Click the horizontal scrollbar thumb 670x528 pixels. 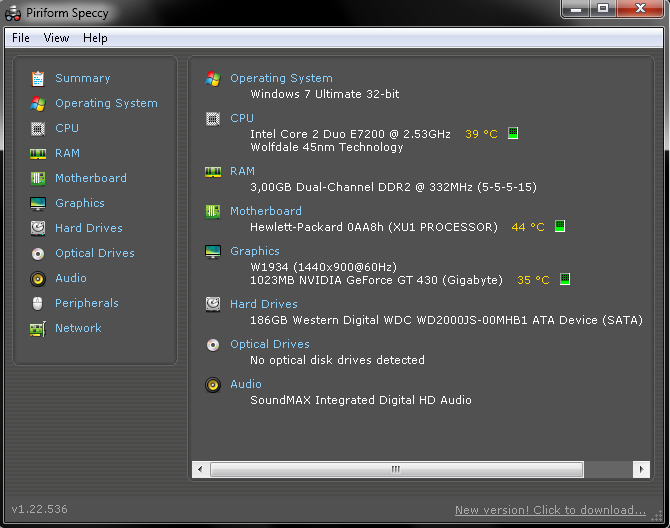(397, 469)
